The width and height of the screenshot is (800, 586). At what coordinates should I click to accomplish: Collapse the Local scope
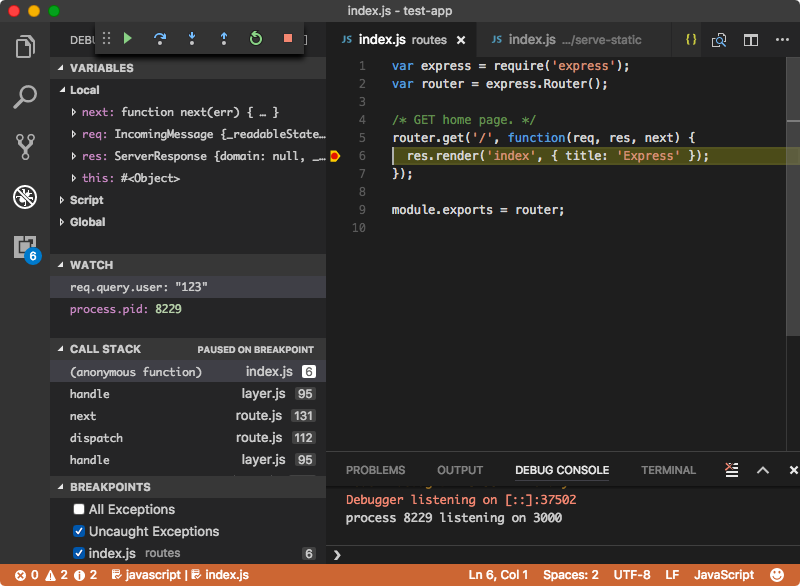(62, 90)
